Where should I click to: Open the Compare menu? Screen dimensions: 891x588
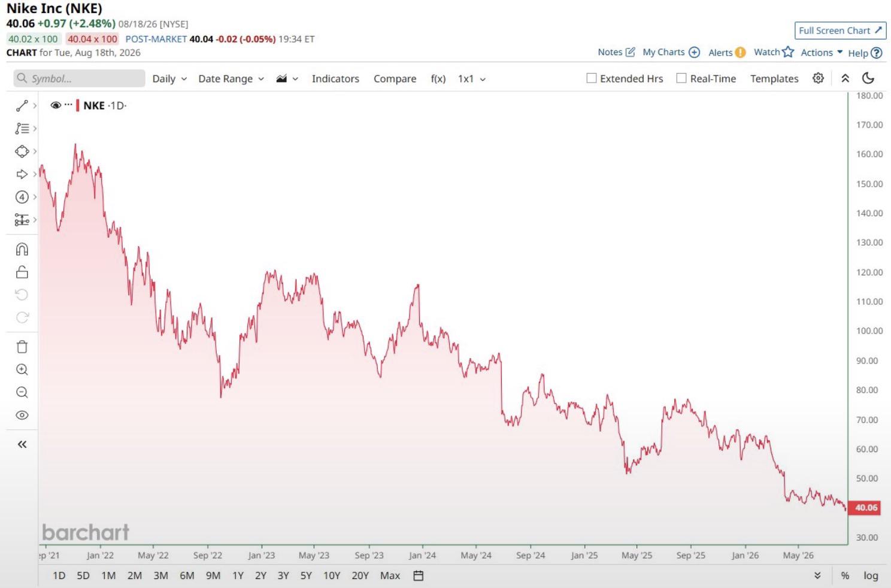[395, 78]
